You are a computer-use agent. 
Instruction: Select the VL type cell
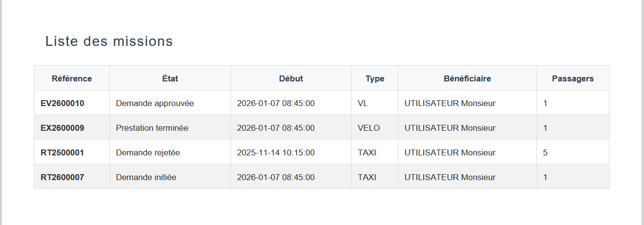click(363, 104)
